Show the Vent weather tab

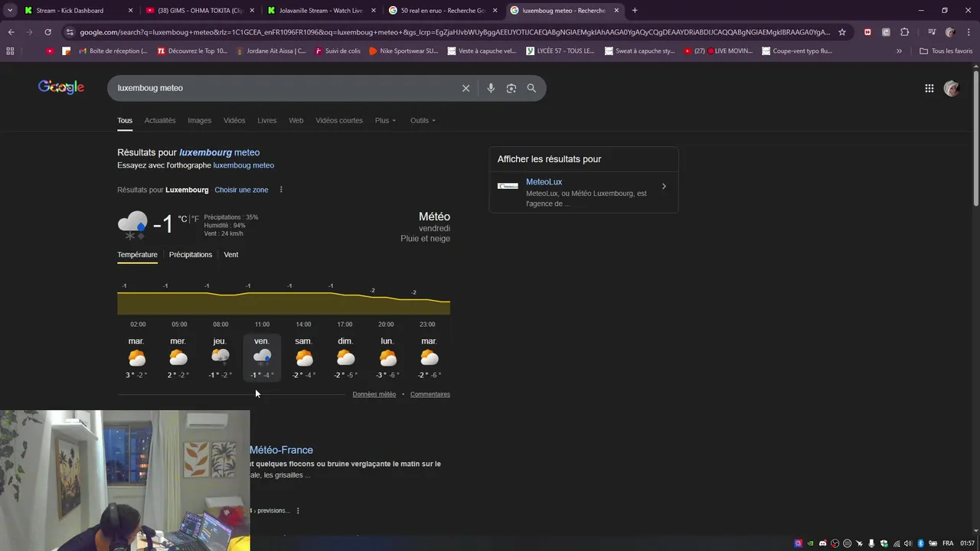click(x=230, y=255)
